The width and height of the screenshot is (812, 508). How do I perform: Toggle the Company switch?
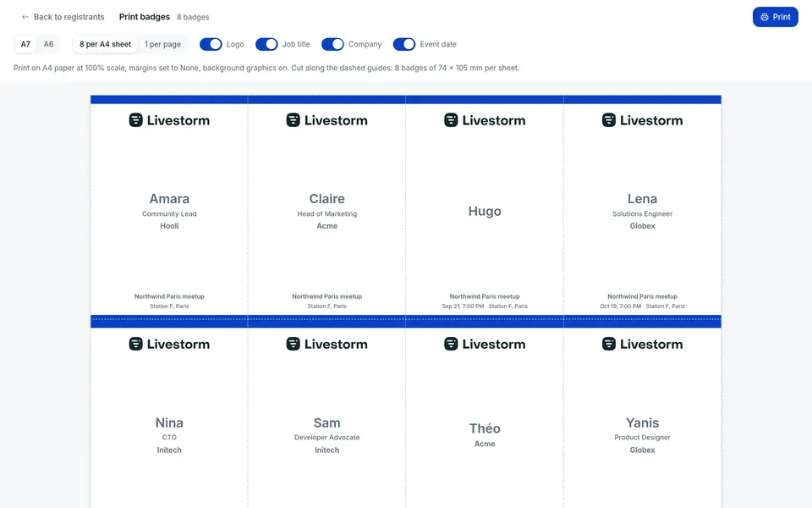click(x=332, y=44)
